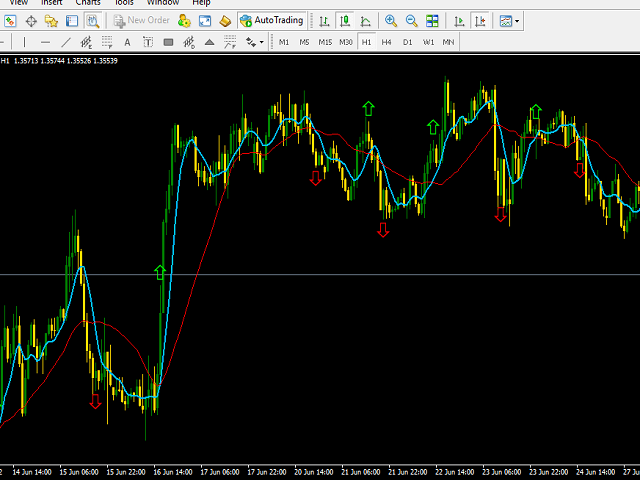Select the text 'A' drawing tool

pyautogui.click(x=127, y=42)
